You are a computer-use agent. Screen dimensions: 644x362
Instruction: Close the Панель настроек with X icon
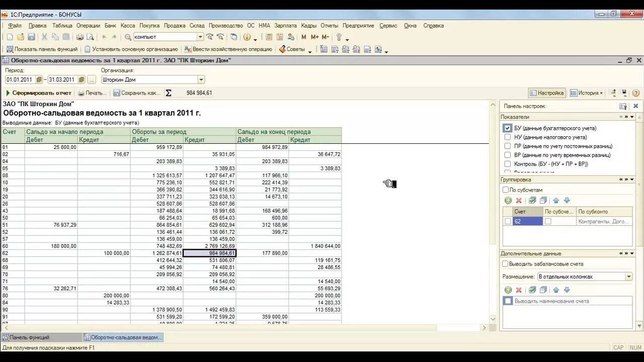(635, 106)
